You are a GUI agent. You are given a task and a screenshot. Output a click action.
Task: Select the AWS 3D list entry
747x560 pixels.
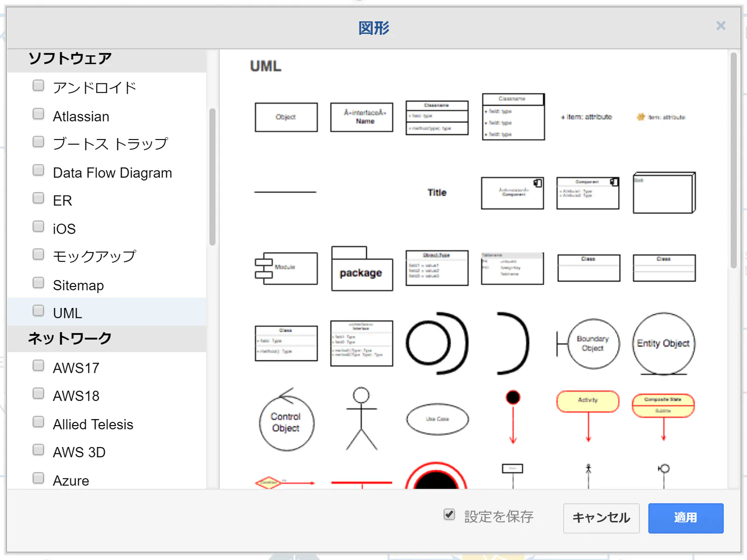(x=106, y=452)
